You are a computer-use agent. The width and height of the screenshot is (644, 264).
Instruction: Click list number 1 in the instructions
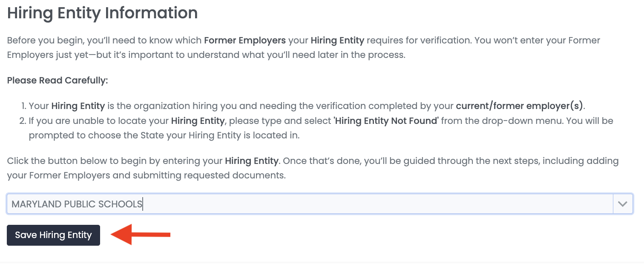tap(24, 106)
